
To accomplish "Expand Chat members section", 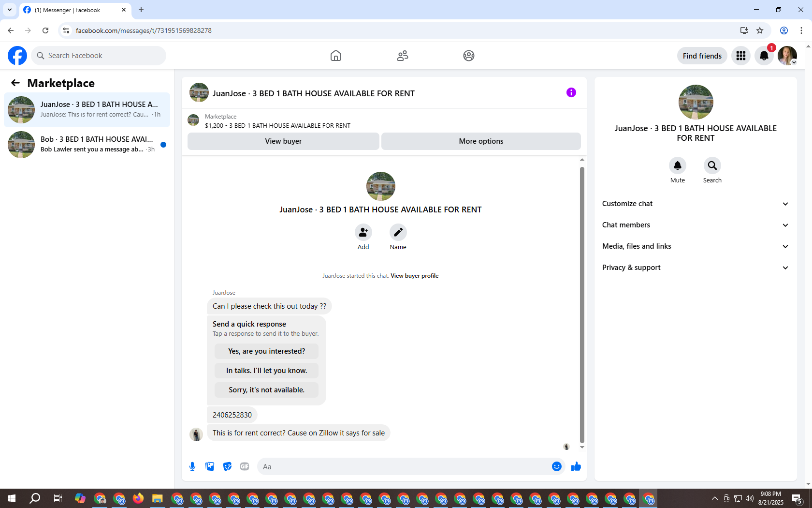I will (696, 225).
